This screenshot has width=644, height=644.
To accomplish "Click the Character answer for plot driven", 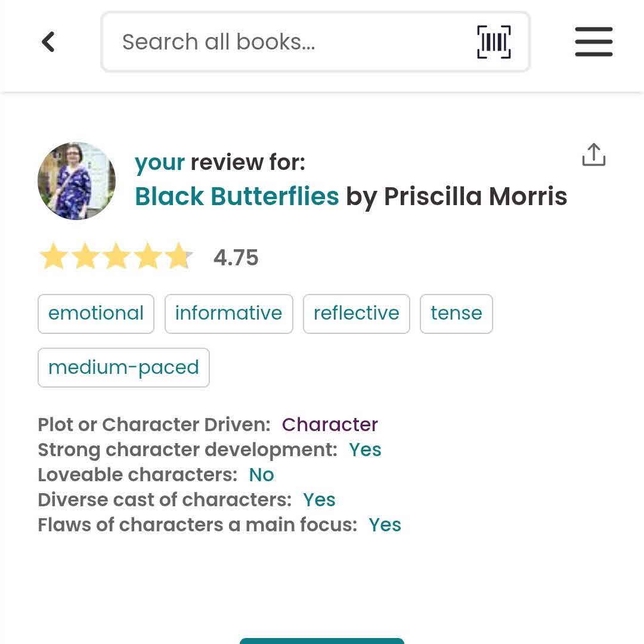I will pyautogui.click(x=330, y=425).
